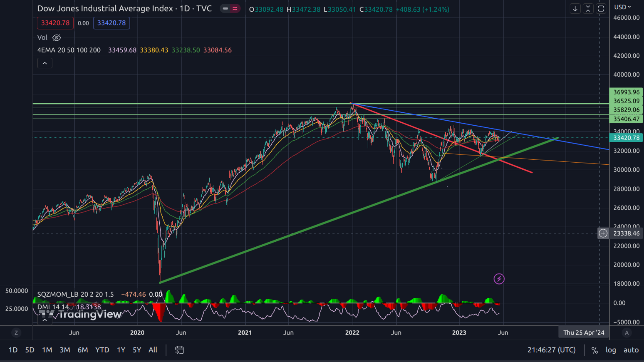Image resolution: width=644 pixels, height=362 pixels.
Task: Click the low price L33050.41
Action: (x=340, y=9)
